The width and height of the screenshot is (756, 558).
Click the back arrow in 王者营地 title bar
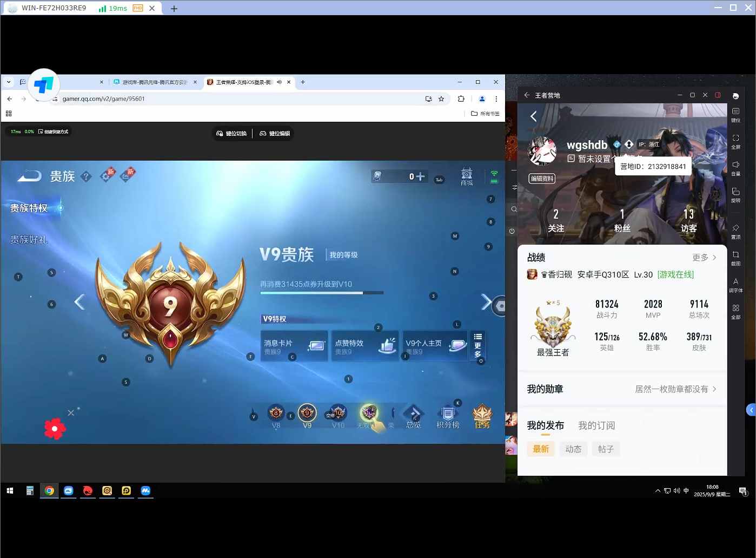point(527,95)
